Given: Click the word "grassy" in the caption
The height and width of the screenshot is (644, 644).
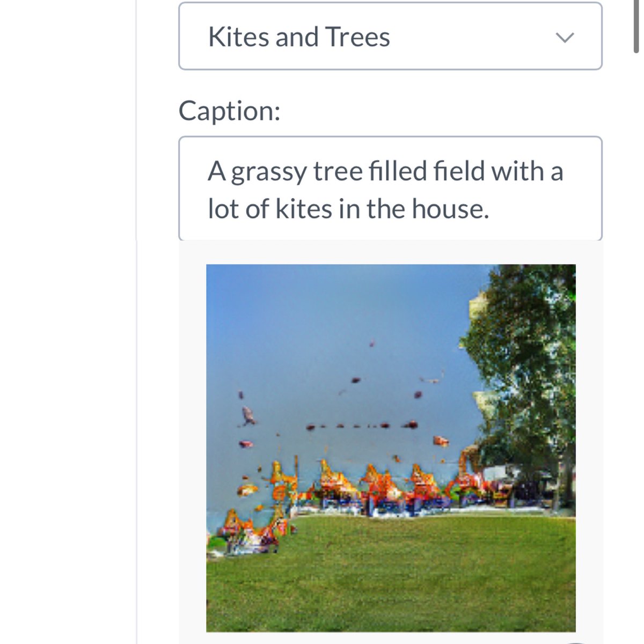Looking at the screenshot, I should click(x=269, y=172).
